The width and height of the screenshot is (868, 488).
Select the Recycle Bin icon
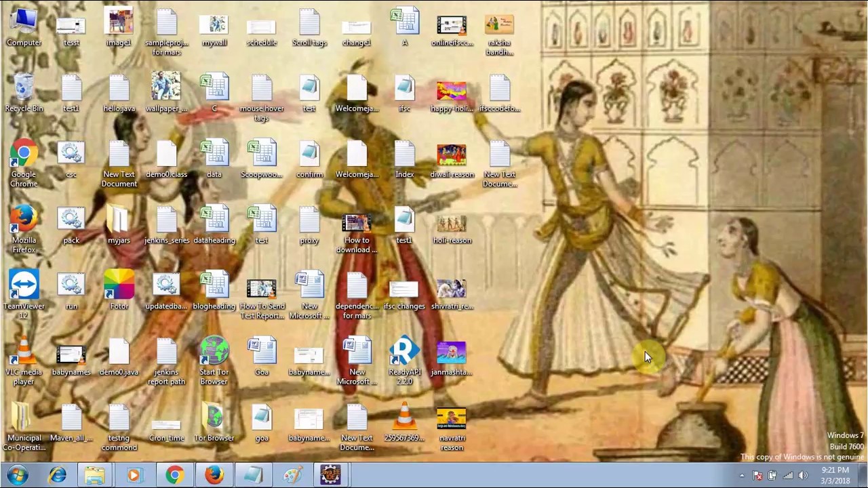24,93
